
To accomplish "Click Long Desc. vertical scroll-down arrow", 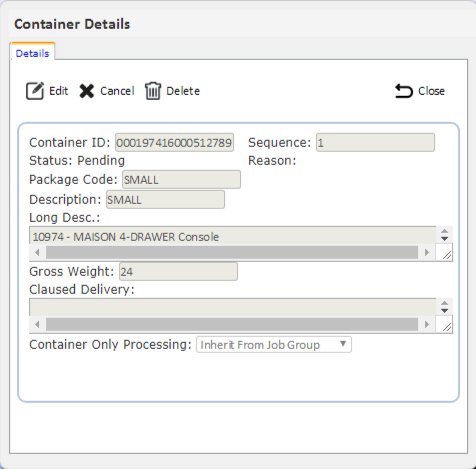I will tap(444, 239).
